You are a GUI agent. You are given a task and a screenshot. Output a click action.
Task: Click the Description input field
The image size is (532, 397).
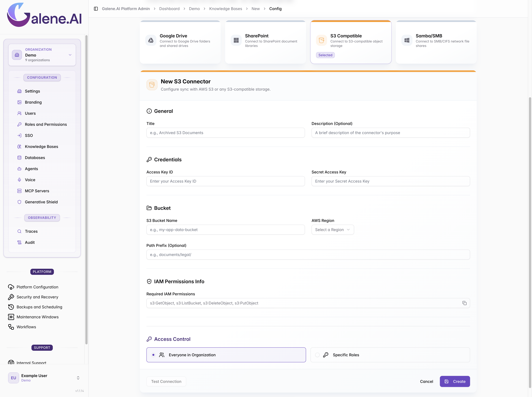click(391, 133)
